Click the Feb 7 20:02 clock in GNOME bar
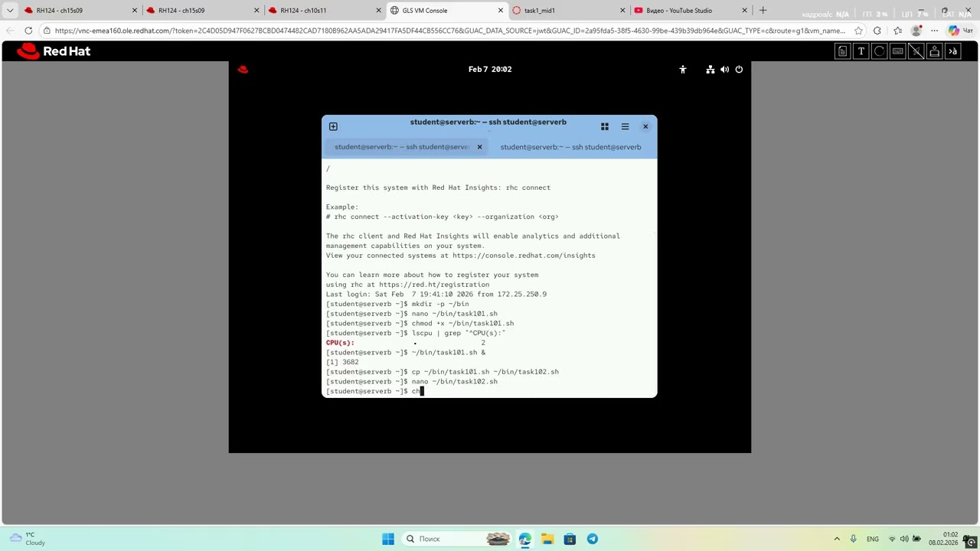Viewport: 980px width, 551px height. [x=490, y=70]
